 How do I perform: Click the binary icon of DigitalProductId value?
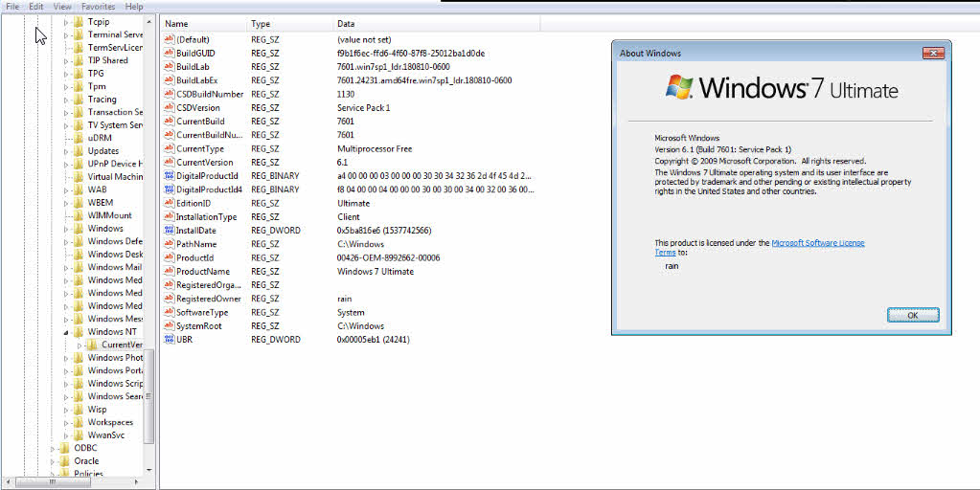click(x=169, y=176)
